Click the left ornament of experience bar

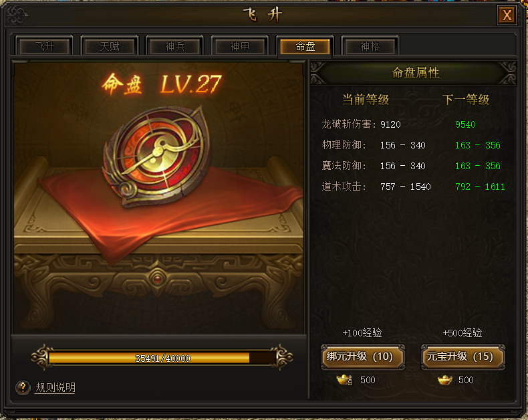(x=41, y=357)
